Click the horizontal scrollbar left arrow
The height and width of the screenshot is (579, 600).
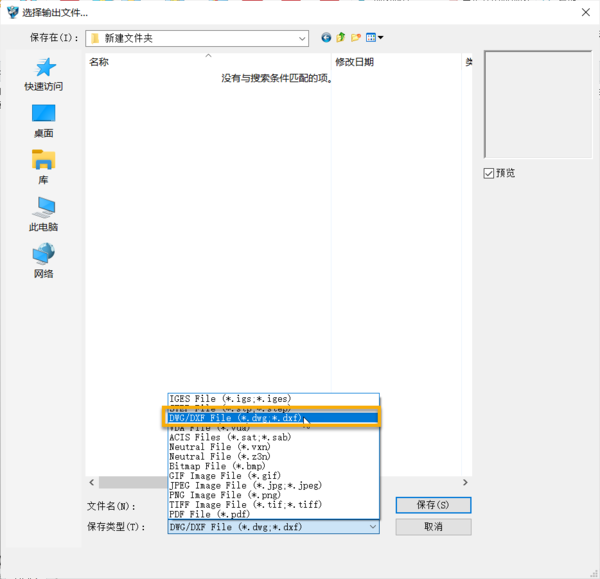coord(92,482)
